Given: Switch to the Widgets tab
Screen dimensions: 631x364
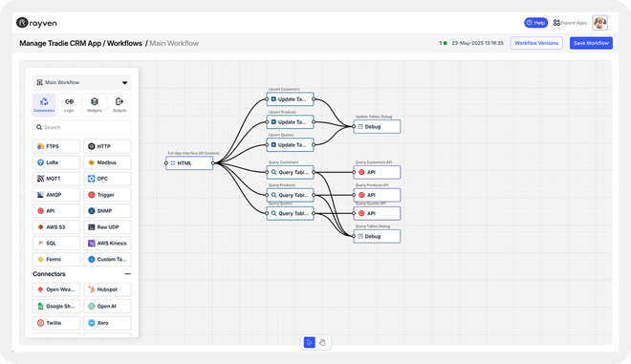Looking at the screenshot, I should [94, 104].
